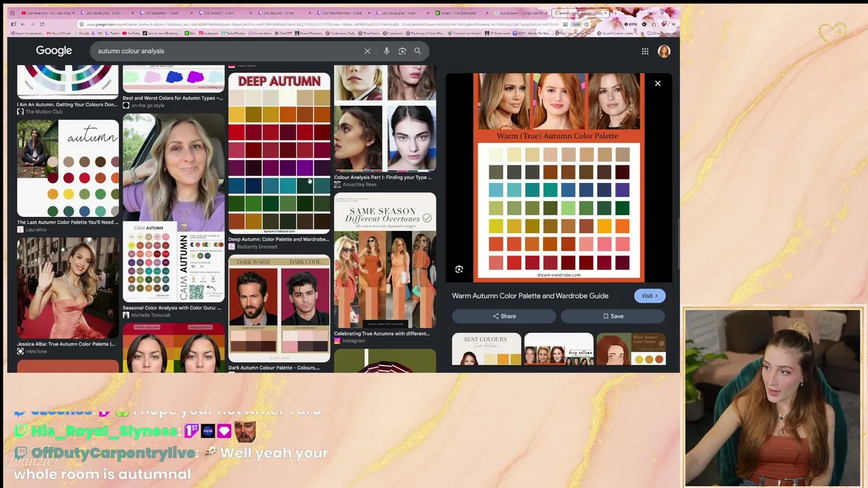
Task: Select the Dark Warm vs Dark Cool thumbnail
Action: click(279, 308)
